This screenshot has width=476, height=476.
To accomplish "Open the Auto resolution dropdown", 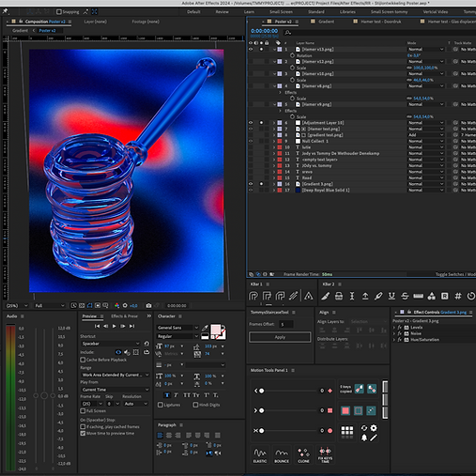I will point(136,404).
